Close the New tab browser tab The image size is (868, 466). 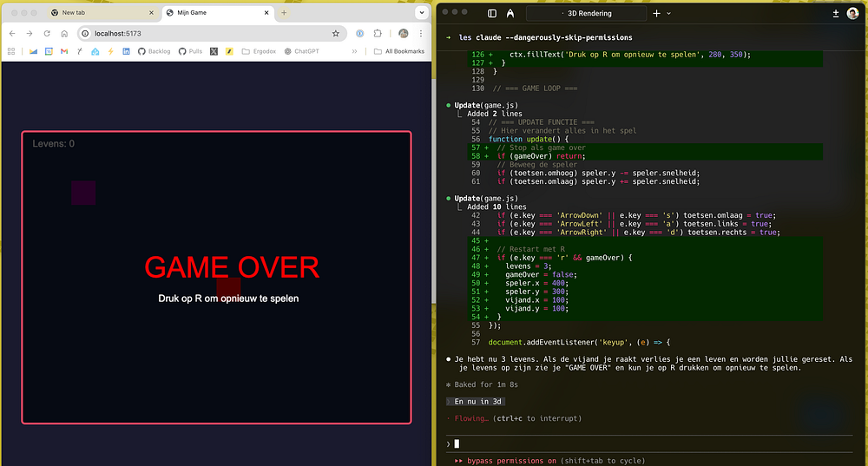coord(151,13)
